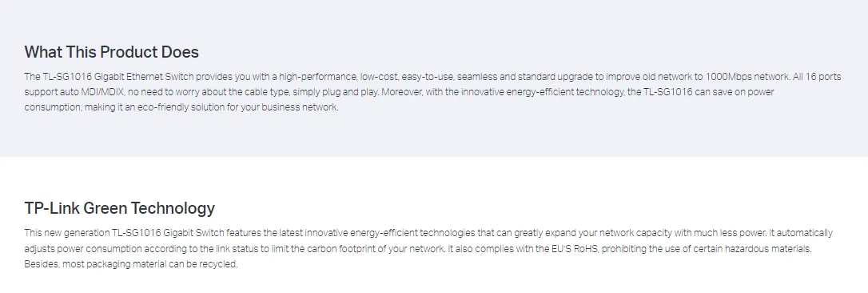This screenshot has width=868, height=293.
Task: Click the word 'easy-to-use'
Action: click(x=428, y=77)
